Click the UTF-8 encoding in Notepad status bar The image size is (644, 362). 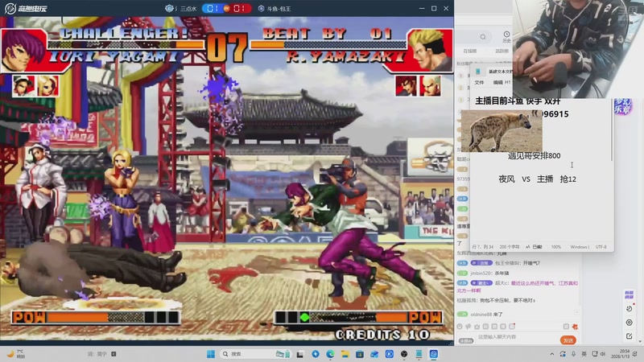tap(601, 247)
